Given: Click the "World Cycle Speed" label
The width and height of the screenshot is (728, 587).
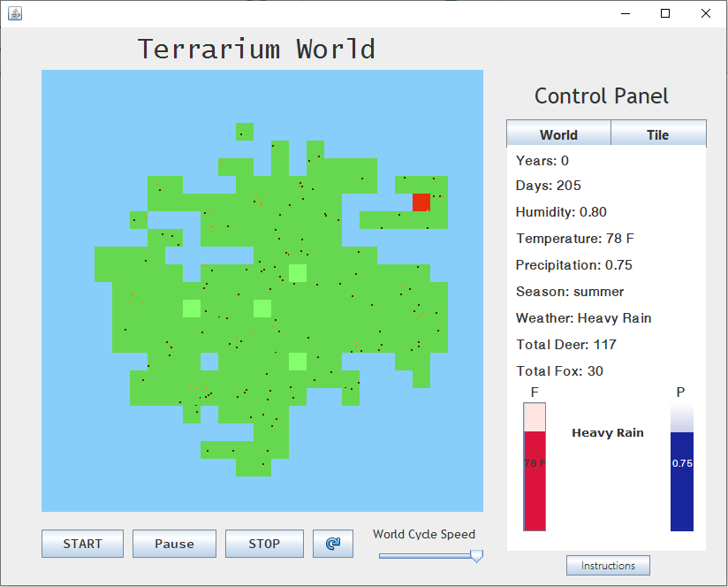Looking at the screenshot, I should point(424,534).
